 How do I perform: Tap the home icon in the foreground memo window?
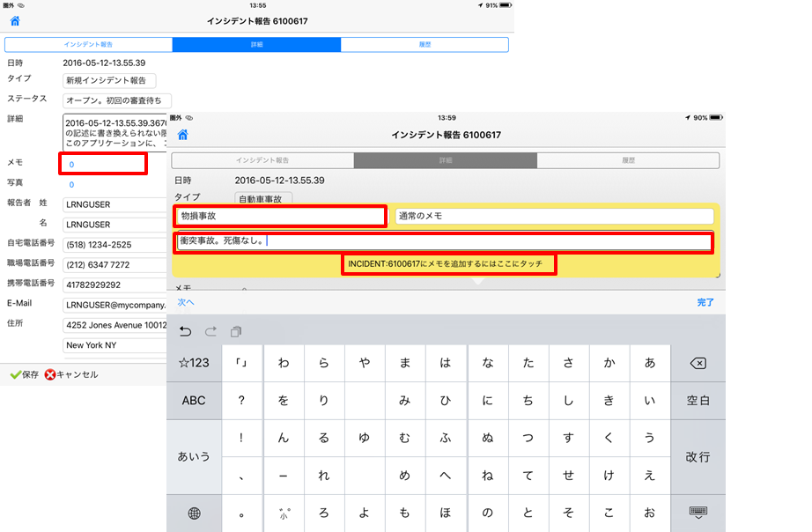tap(182, 135)
